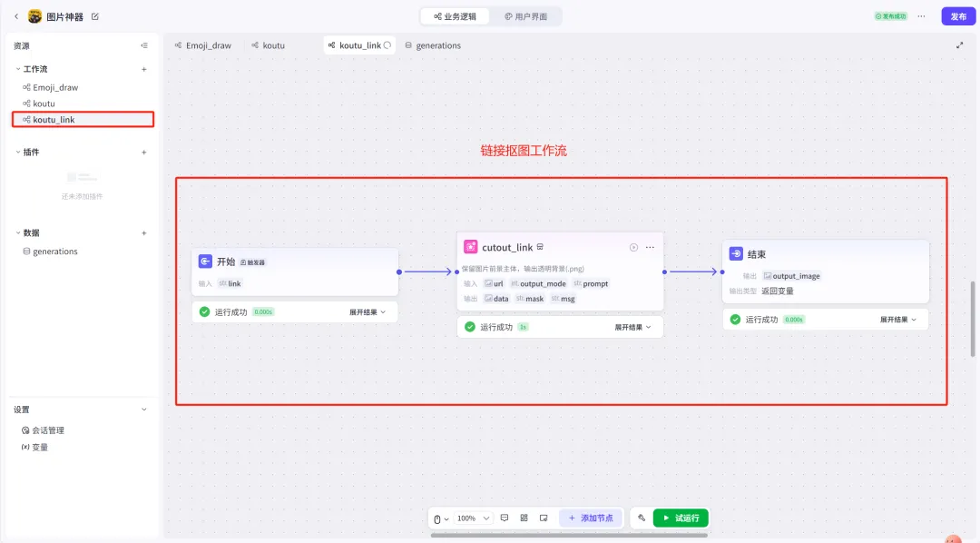Open the 100% zoom level dropdown
The image size is (980, 543).
pyautogui.click(x=473, y=518)
